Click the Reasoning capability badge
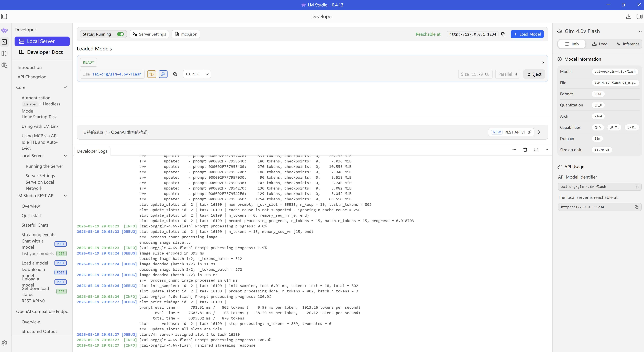 pos(631,127)
